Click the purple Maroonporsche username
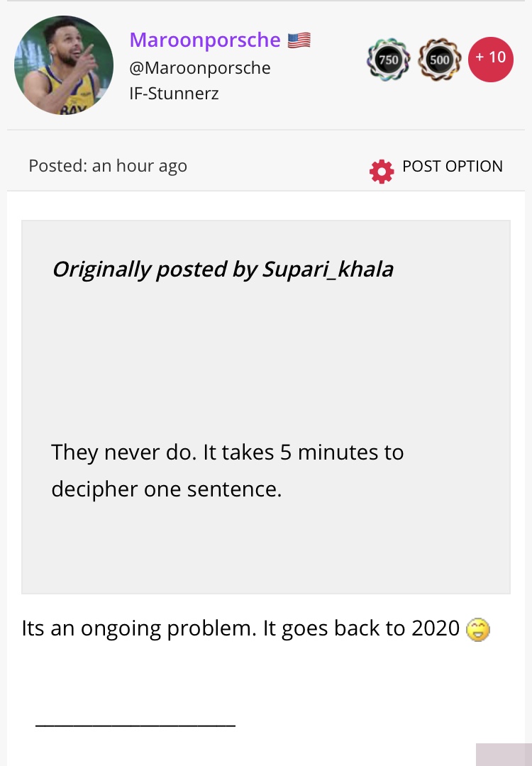532x766 pixels. 205,40
